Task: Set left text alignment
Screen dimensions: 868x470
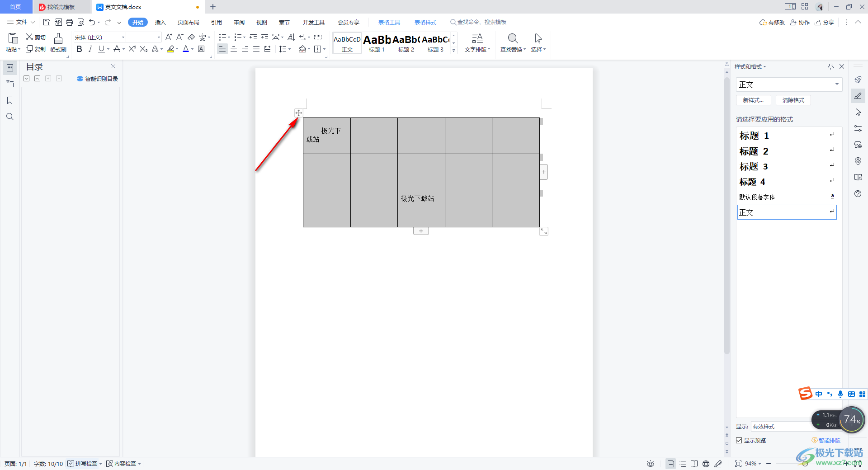Action: tap(222, 49)
